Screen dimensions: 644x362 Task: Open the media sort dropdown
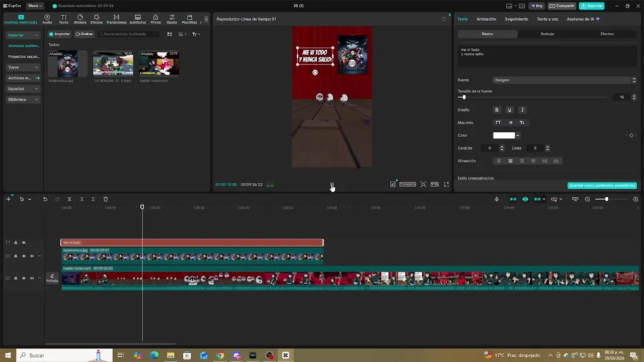pos(183,34)
